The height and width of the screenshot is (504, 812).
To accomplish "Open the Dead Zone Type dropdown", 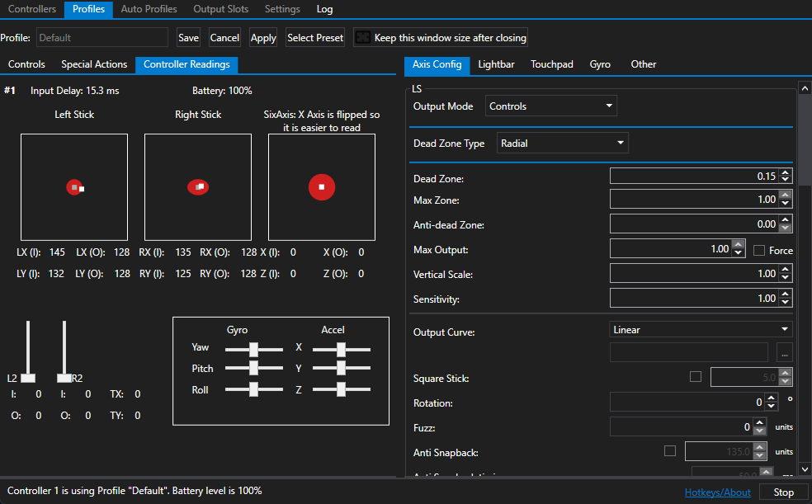I will (562, 142).
